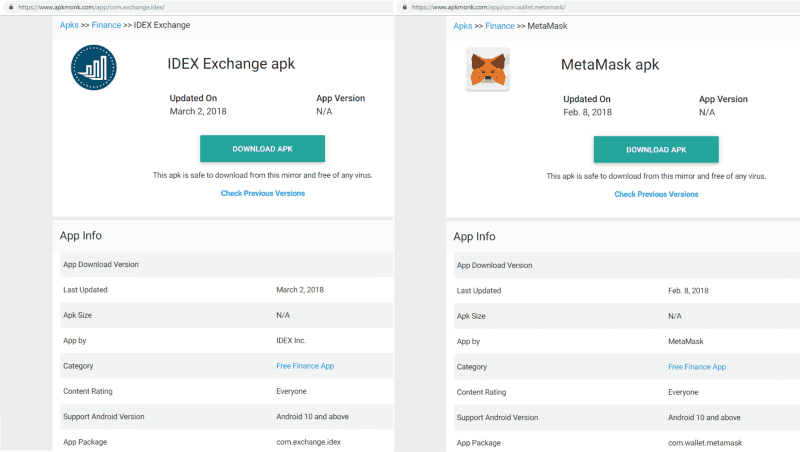The height and width of the screenshot is (452, 800).
Task: Click 'App Download Version' row on IDEX page
Action: coord(227,264)
